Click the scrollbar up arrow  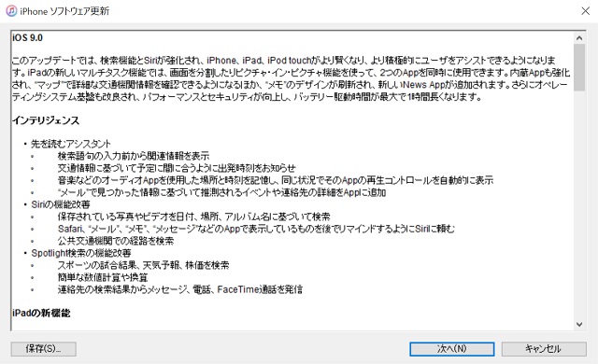click(579, 37)
